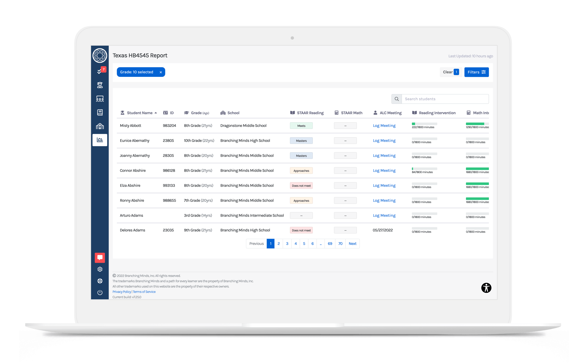Click Connor Abshire's reading intervention progress bar
This screenshot has height=364, width=588.
(x=424, y=169)
